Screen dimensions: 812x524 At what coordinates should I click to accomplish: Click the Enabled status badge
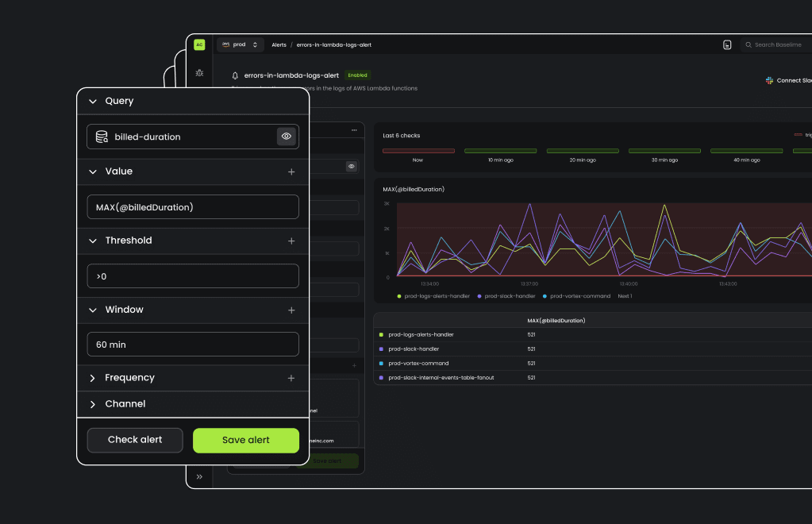pos(357,75)
